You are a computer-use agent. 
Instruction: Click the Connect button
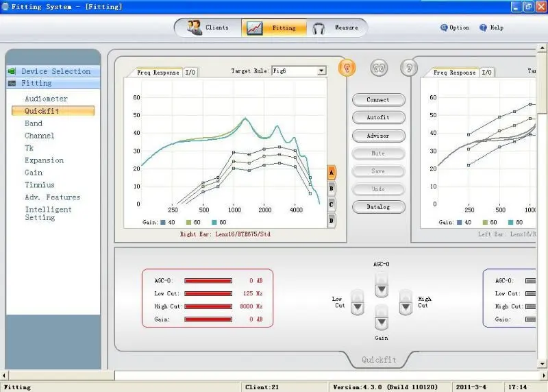(379, 99)
